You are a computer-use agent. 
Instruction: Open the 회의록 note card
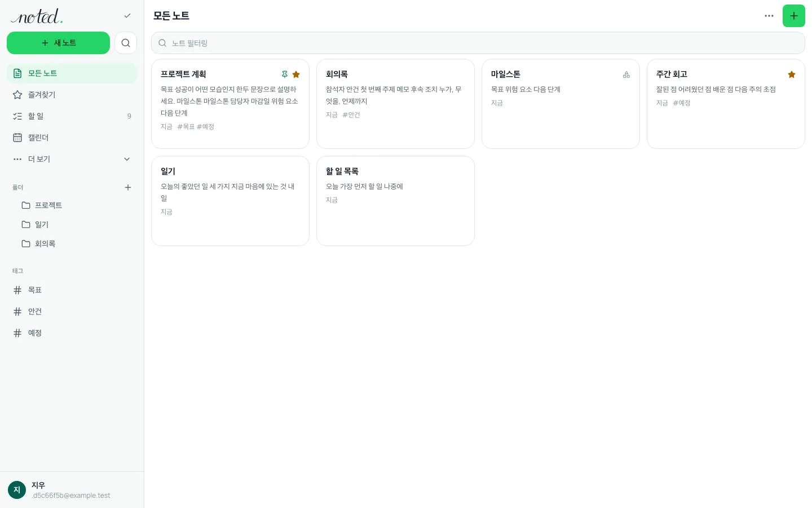(x=395, y=104)
